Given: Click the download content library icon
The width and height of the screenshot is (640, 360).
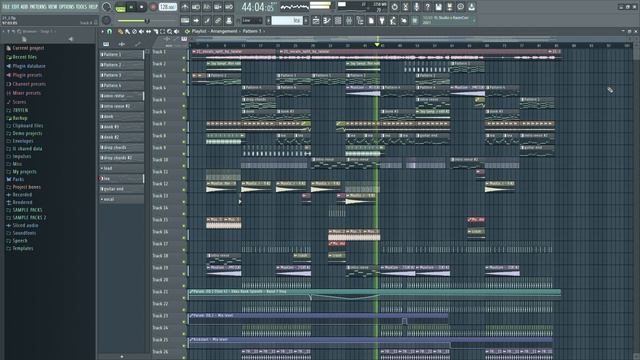Looking at the screenshot, I should (x=471, y=7).
